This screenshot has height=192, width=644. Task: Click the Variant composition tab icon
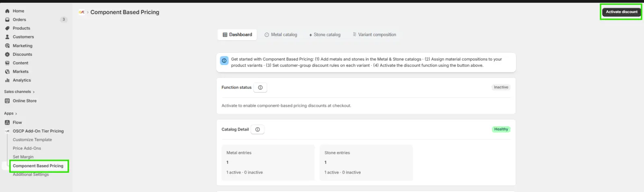click(x=355, y=35)
